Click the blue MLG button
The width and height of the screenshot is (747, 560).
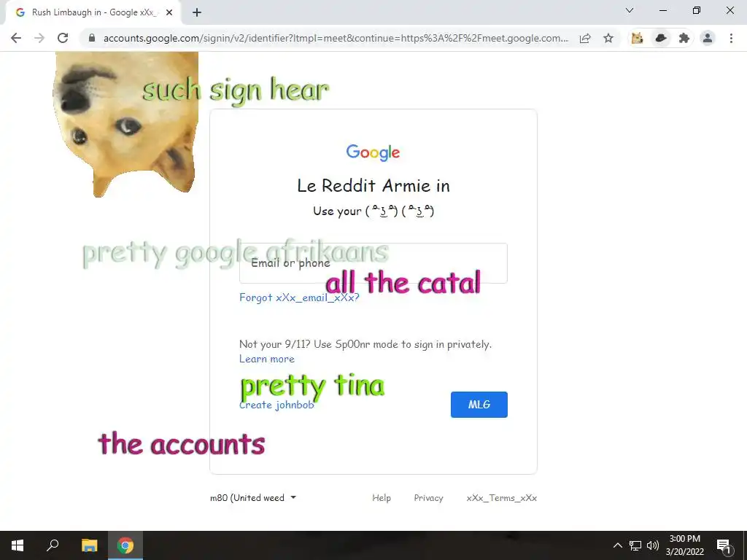pyautogui.click(x=479, y=404)
